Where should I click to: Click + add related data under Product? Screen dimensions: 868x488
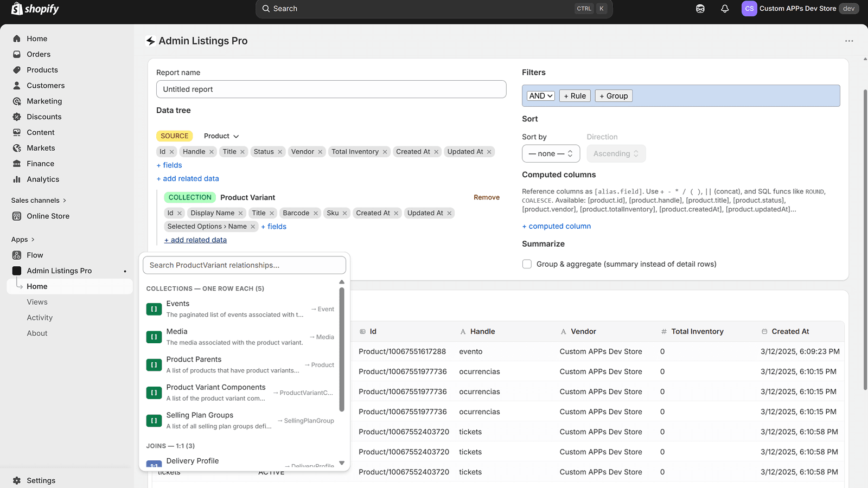(x=188, y=178)
